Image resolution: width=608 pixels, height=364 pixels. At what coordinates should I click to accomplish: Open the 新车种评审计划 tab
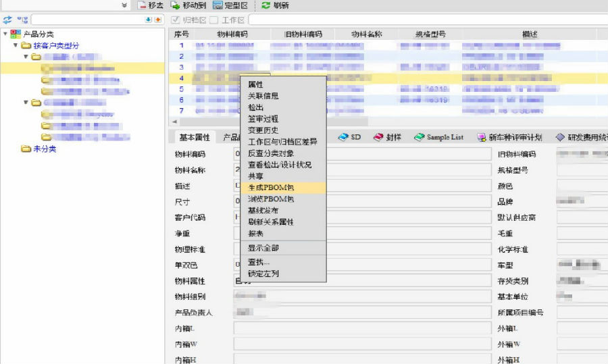tap(509, 137)
